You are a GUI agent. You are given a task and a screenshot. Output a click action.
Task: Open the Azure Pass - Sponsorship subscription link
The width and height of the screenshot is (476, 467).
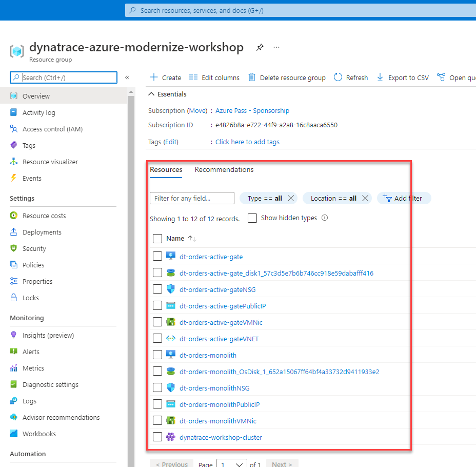tap(252, 111)
